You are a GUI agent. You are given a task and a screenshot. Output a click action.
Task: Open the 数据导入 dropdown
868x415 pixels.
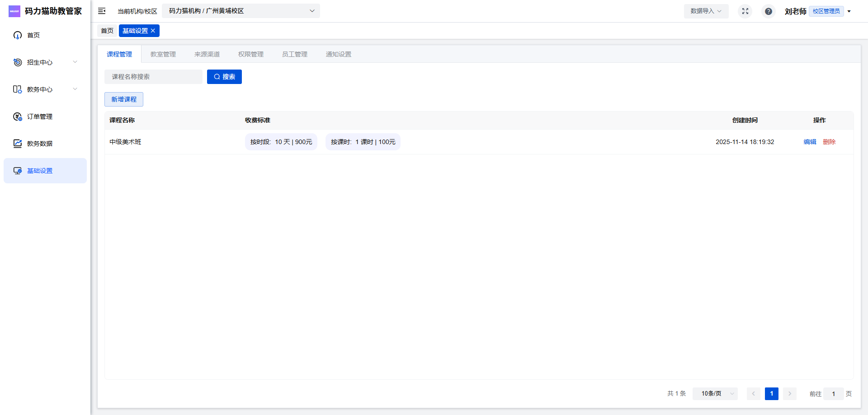(x=706, y=11)
